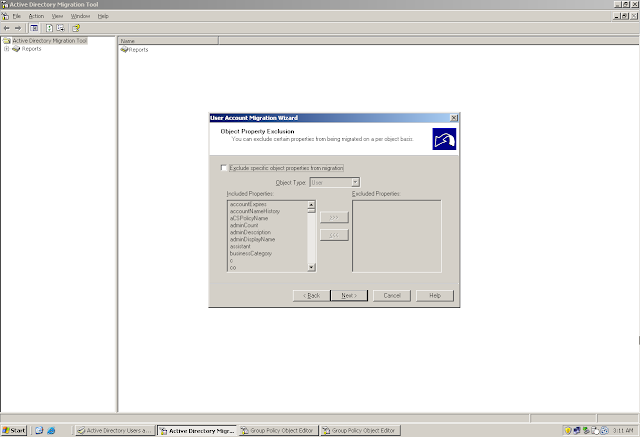Click the Name column header
Image resolution: width=640 pixels, height=437 pixels.
168,41
